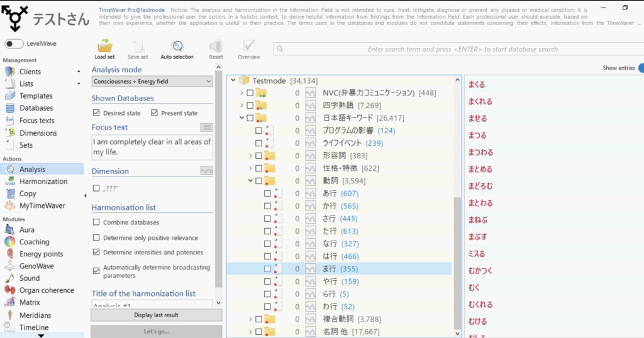Open the GenoWave module icon
The height and width of the screenshot is (338, 644).
(10, 266)
